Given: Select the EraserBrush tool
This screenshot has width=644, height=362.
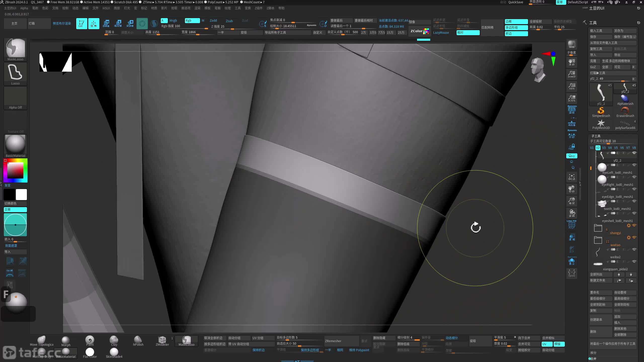Looking at the screenshot, I should tap(625, 112).
